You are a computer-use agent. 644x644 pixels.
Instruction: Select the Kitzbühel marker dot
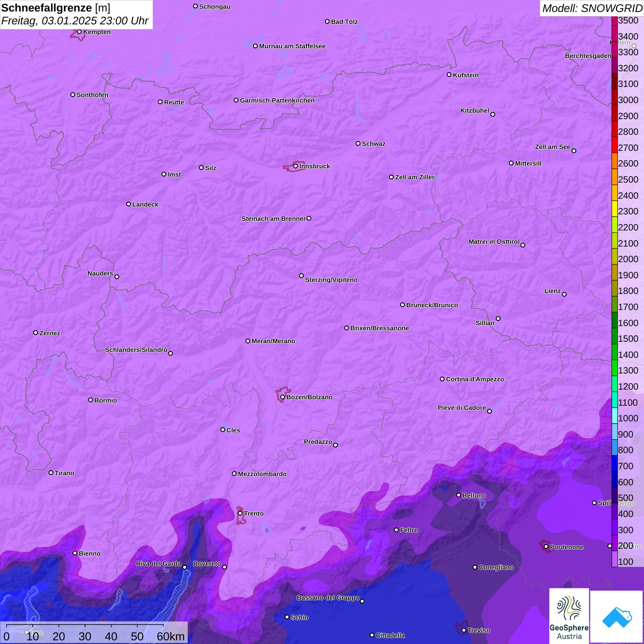(x=493, y=115)
